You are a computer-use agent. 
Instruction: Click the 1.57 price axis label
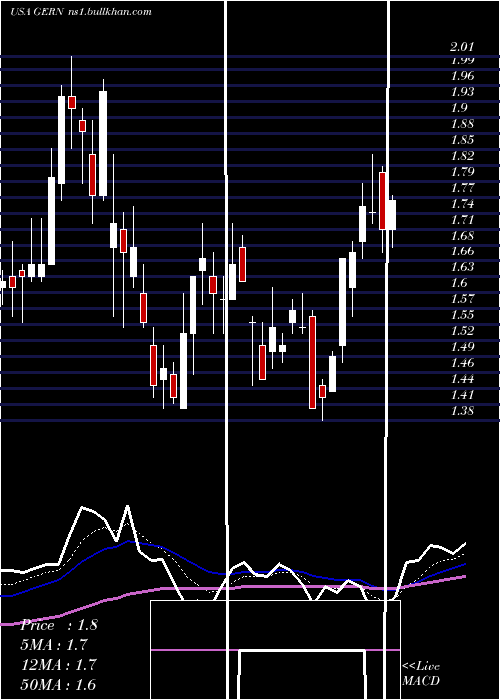coord(462,299)
